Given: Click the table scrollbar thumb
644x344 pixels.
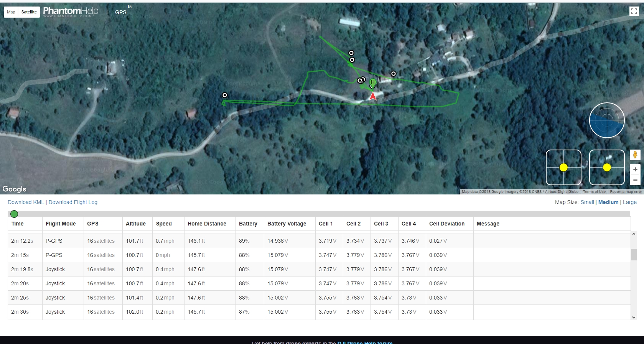Looking at the screenshot, I should [x=634, y=254].
